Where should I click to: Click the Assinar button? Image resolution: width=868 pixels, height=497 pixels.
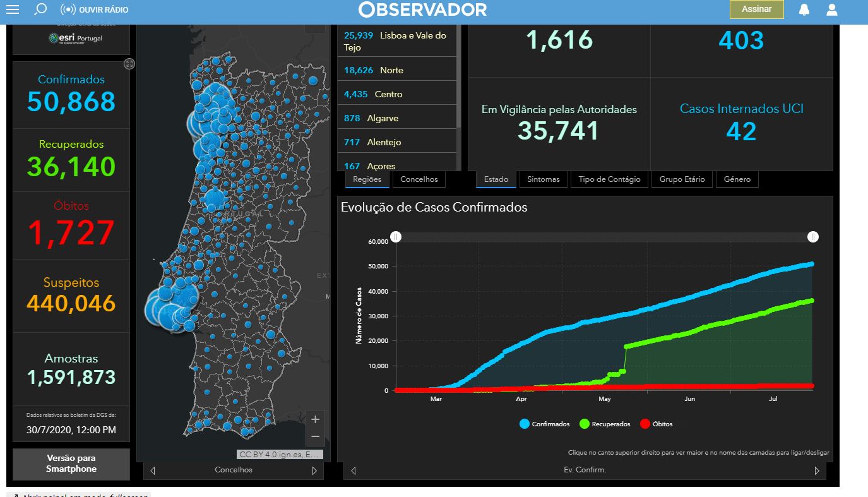coord(756,9)
